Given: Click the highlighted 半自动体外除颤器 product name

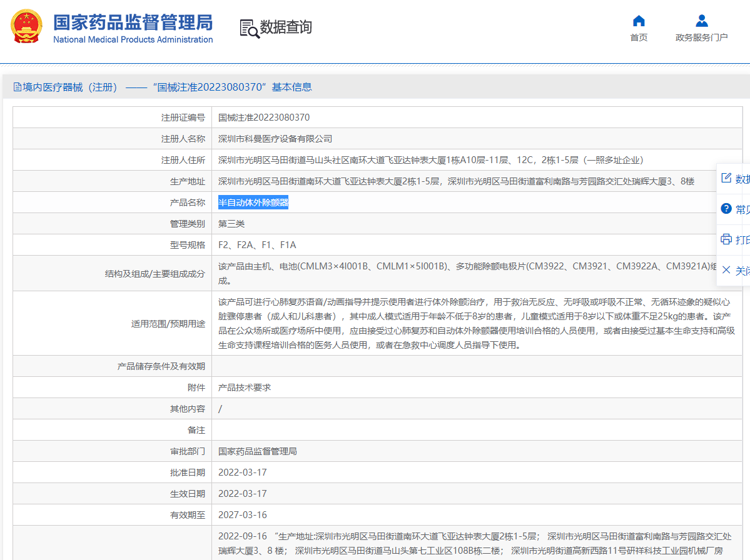Looking at the screenshot, I should point(253,202).
